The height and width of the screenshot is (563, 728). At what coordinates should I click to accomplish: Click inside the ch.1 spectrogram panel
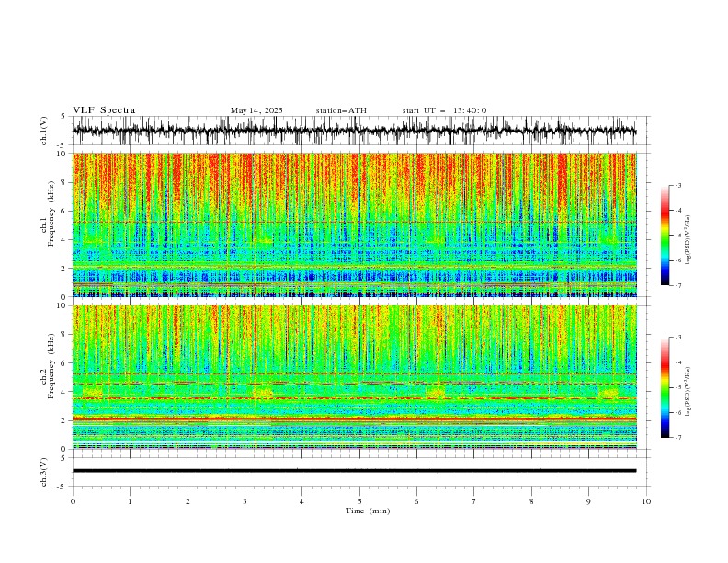coord(354,224)
